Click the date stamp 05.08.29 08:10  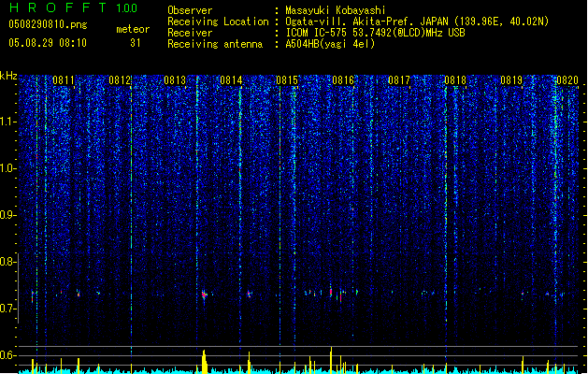click(48, 43)
